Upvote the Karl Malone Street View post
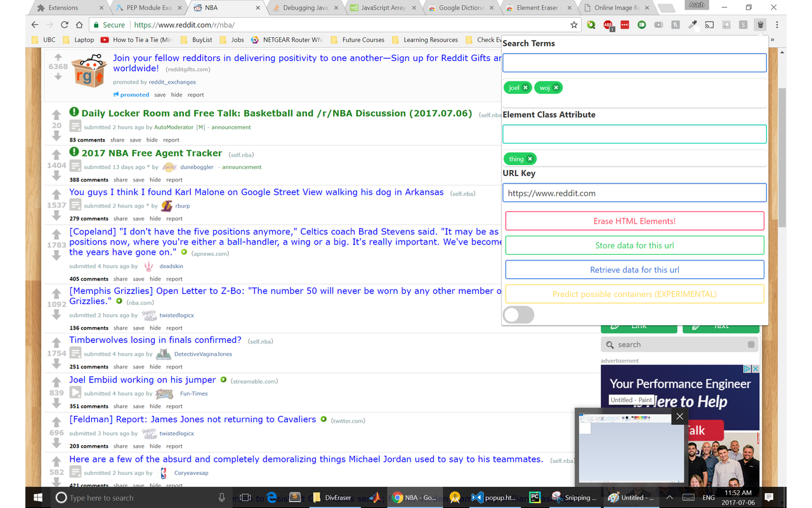Viewport: 812px width, 508px height. (56, 194)
